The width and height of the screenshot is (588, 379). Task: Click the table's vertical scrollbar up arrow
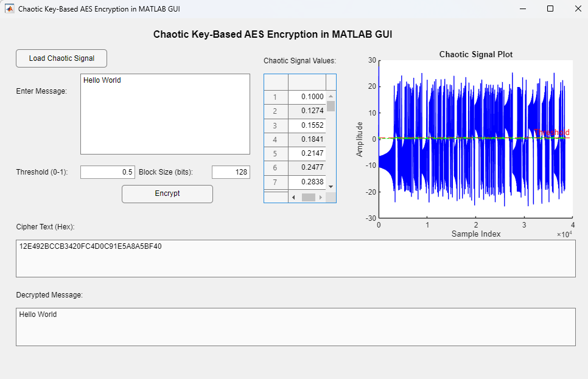(x=331, y=96)
